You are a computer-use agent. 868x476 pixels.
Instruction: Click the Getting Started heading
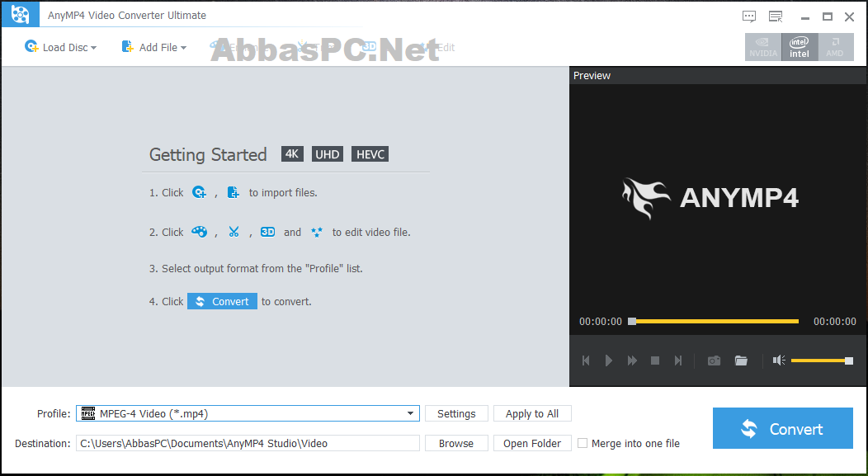[x=208, y=154]
